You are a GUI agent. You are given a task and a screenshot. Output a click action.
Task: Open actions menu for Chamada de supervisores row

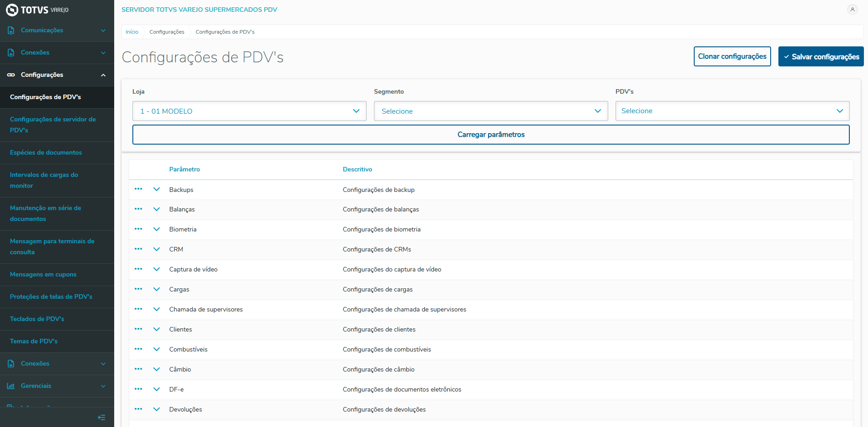point(138,309)
